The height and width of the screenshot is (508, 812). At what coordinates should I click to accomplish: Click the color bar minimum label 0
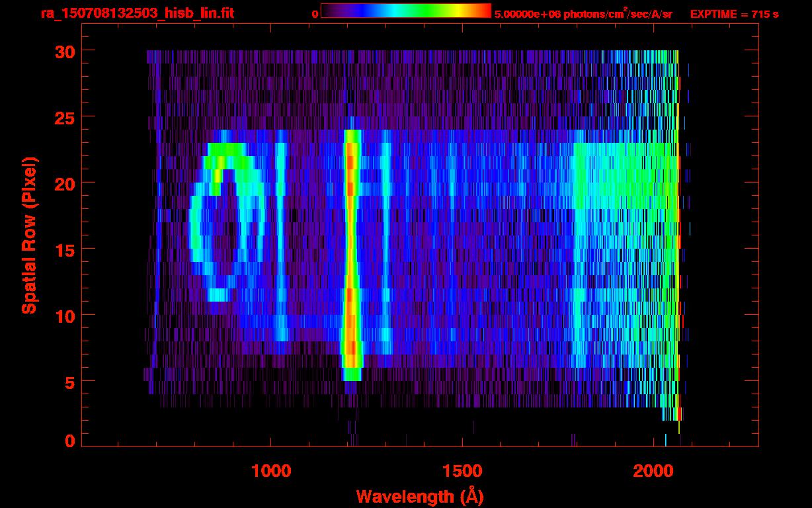point(315,15)
